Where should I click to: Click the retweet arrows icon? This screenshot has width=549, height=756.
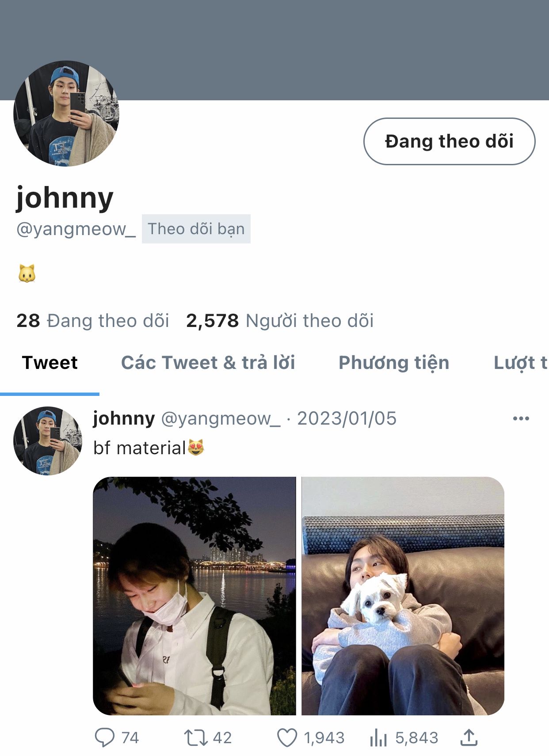(195, 737)
